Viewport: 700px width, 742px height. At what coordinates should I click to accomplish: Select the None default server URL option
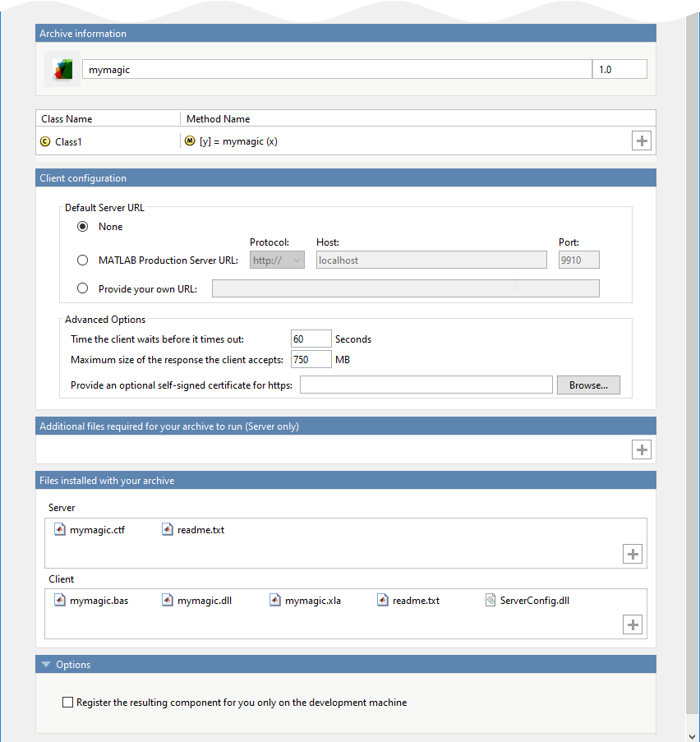click(x=82, y=226)
